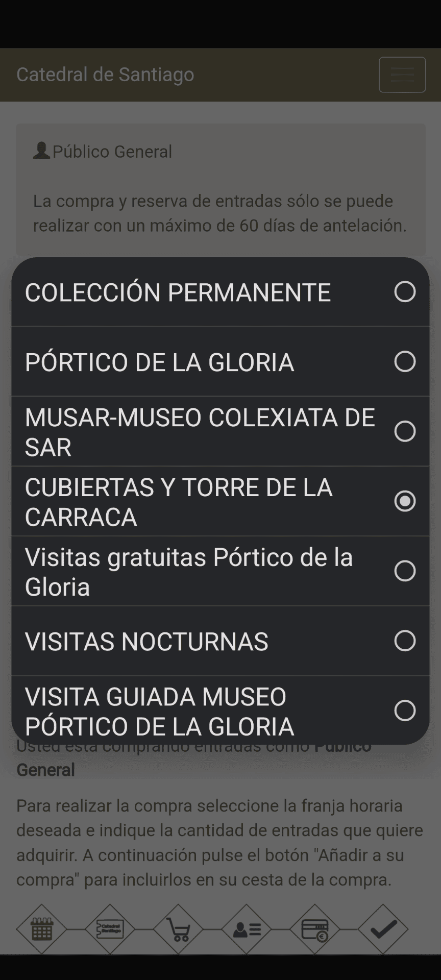Select CUBIERTAS Y TORRE DE LA CARRACA option
441x980 pixels.
179,501
